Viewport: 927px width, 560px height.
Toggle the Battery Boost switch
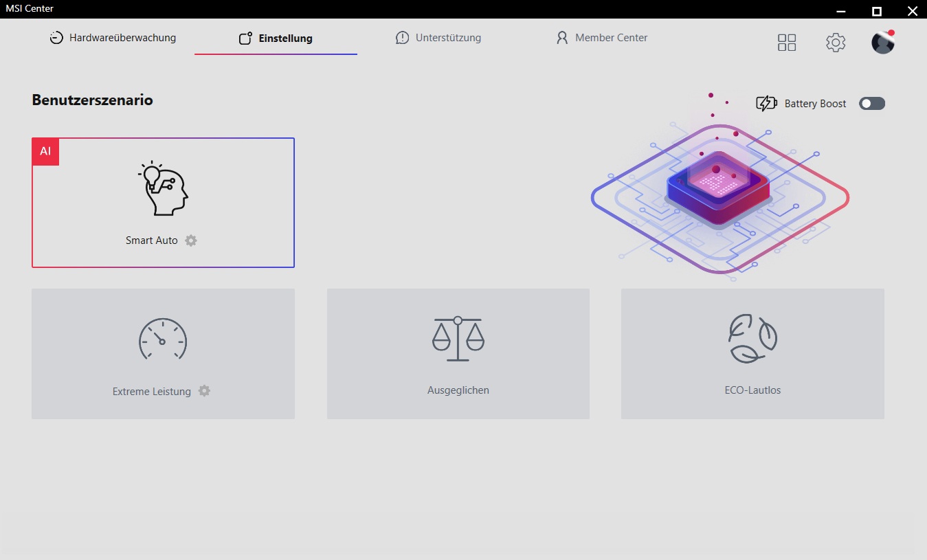pyautogui.click(x=872, y=103)
